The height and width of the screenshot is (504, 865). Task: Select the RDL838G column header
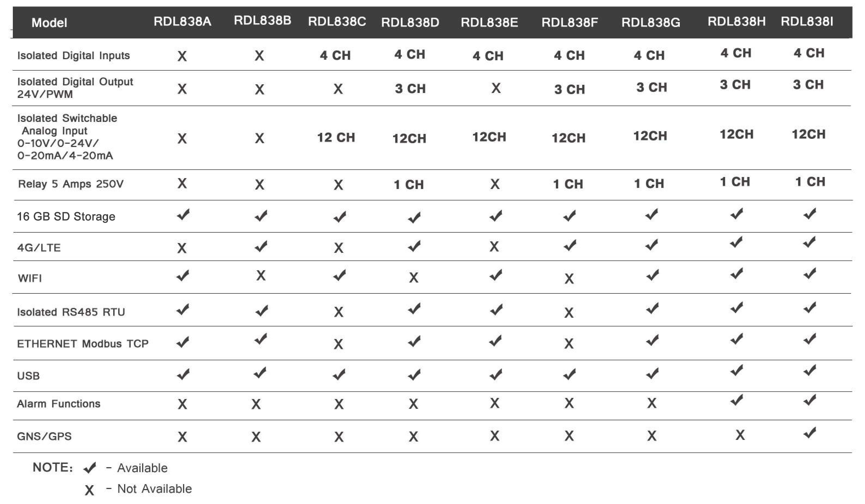point(651,23)
